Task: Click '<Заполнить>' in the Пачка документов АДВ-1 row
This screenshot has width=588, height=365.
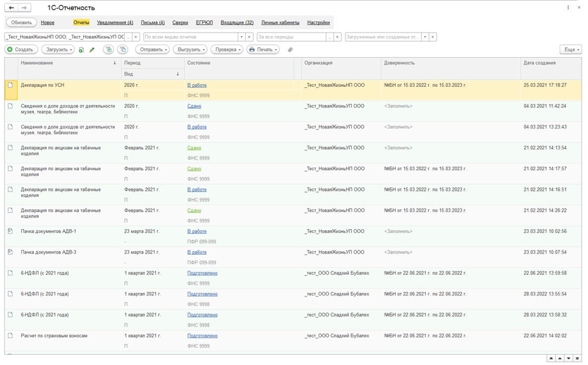Action: click(x=398, y=231)
